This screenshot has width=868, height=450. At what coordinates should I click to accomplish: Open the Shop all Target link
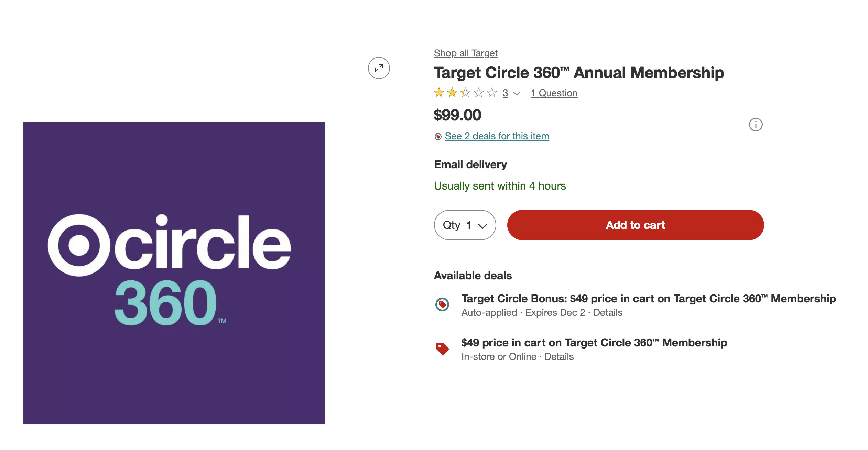coord(466,53)
